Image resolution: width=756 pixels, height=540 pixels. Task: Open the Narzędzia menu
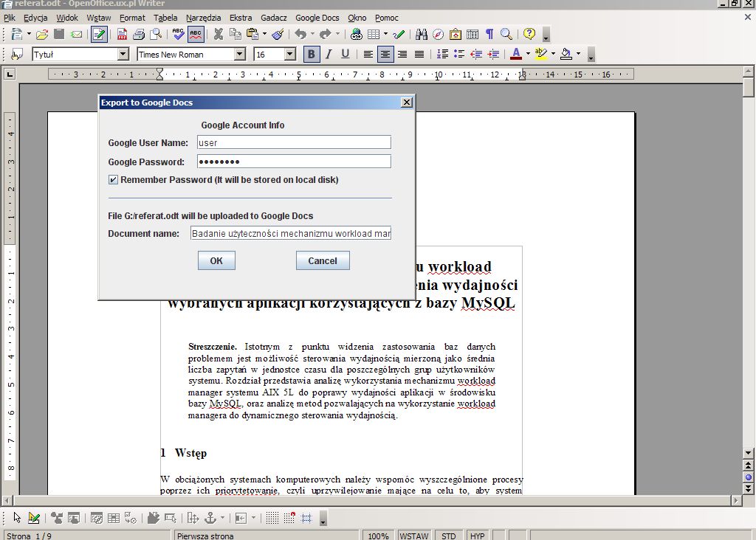tap(204, 18)
